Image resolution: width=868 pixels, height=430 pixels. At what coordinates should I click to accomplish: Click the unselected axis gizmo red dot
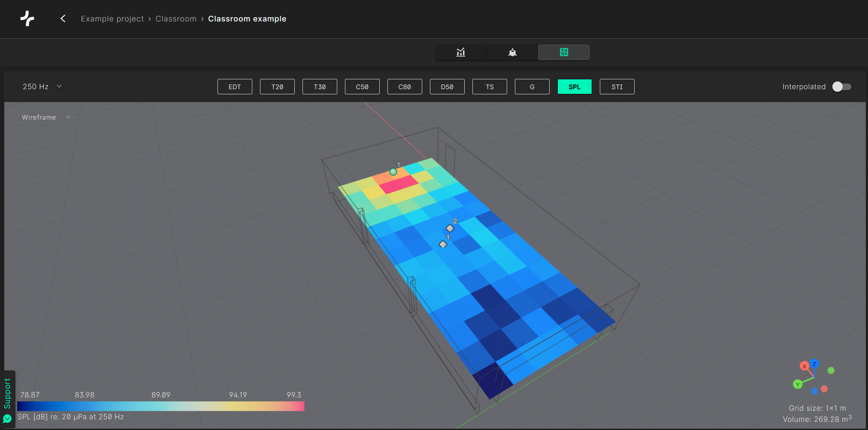824,389
